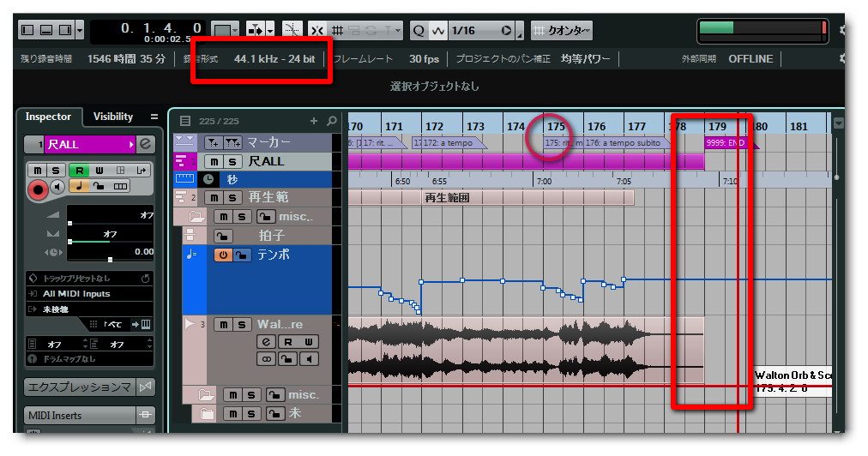Open the 未接続 output routing dropdown
This screenshot has height=456, width=868.
[x=88, y=309]
